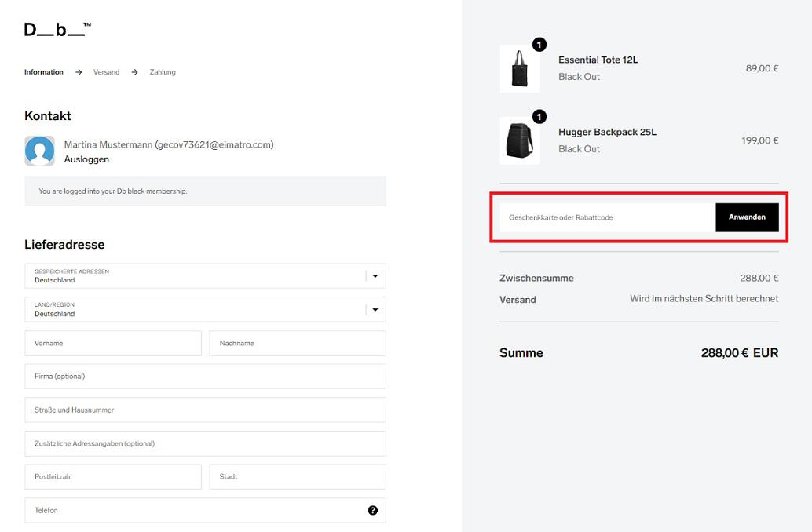Click the Essential Tote 12L thumbnail
The height and width of the screenshot is (532, 812).
519,68
